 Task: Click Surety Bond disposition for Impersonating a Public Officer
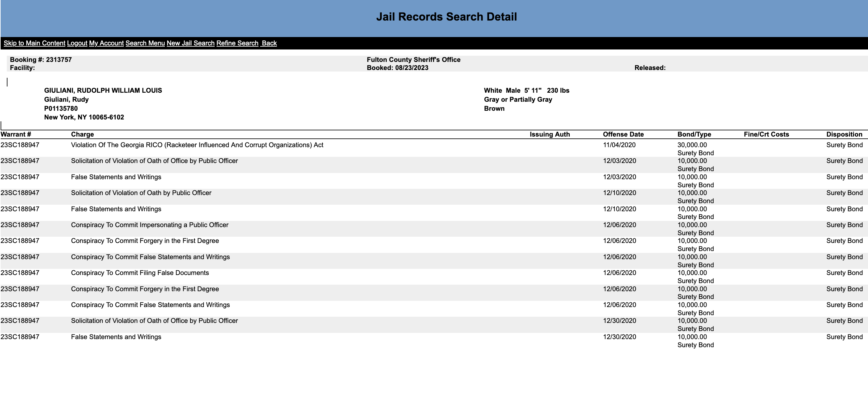tap(844, 225)
